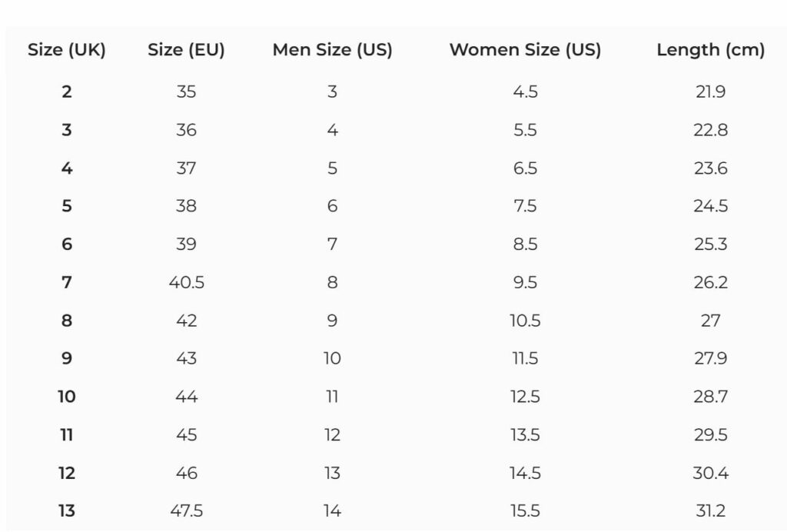Select UK size 13 row label
787x532 pixels.
tap(67, 511)
